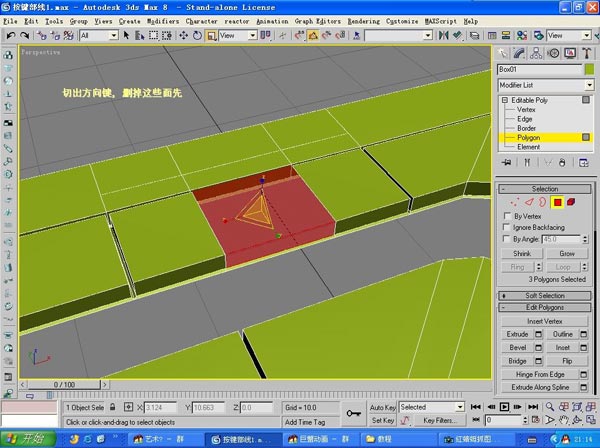Click the Mirror tool icon
Viewport: 600px width, 448px height.
pyautogui.click(x=443, y=36)
